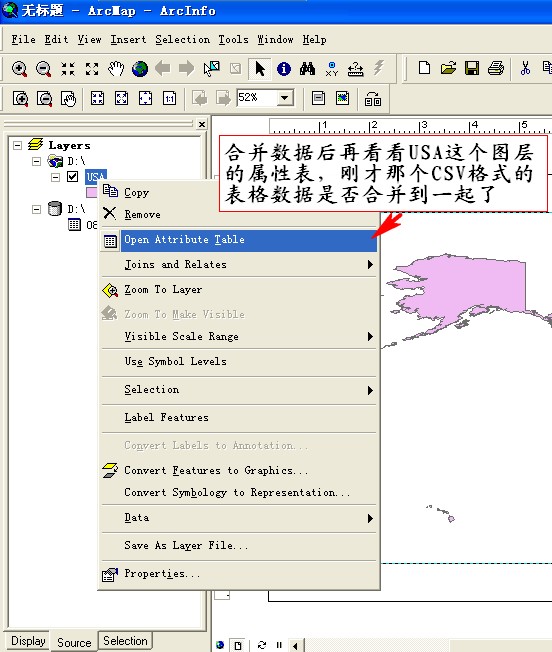Select the Zoom Out tool
Viewport: 552px width, 652px height.
pyautogui.click(x=43, y=69)
